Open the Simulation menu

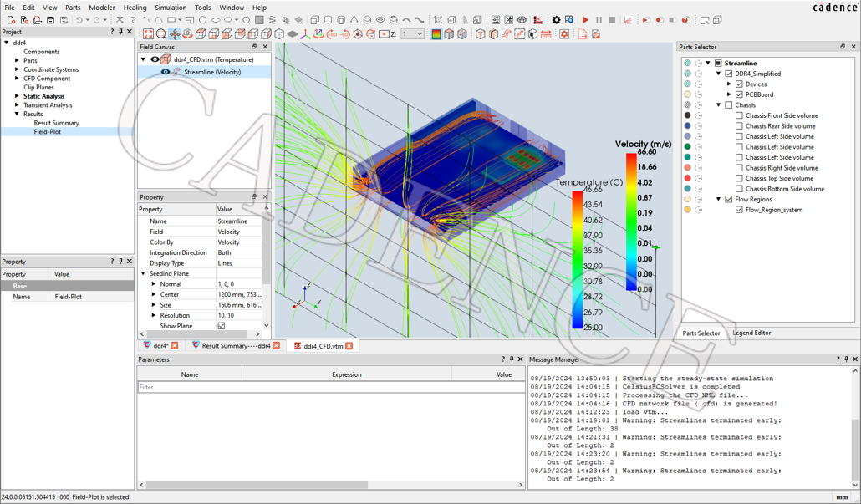pos(171,8)
